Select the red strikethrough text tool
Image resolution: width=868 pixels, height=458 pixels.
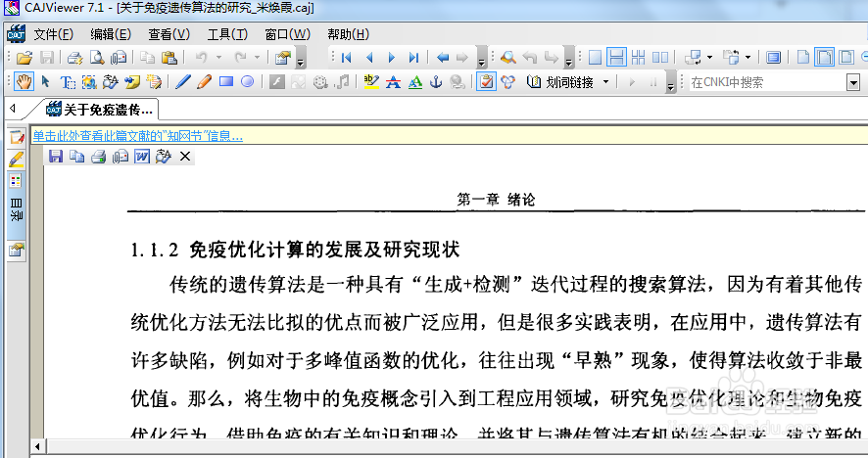[393, 82]
